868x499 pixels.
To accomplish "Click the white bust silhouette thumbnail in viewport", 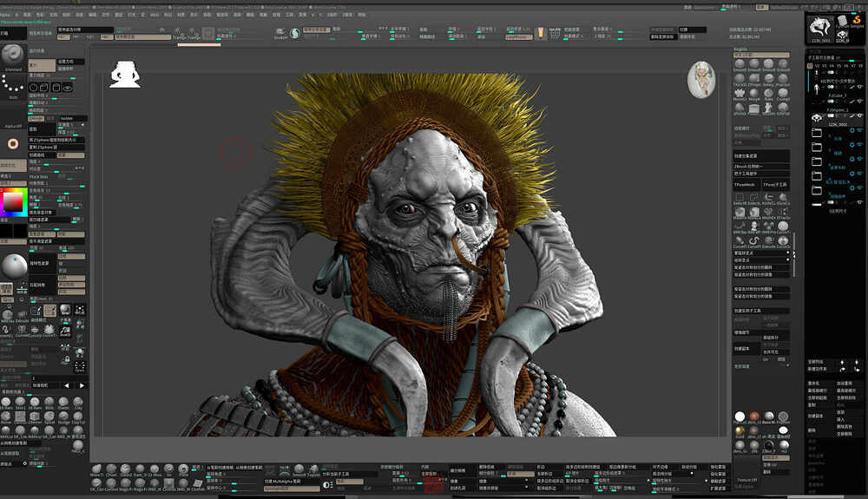I will coord(125,74).
